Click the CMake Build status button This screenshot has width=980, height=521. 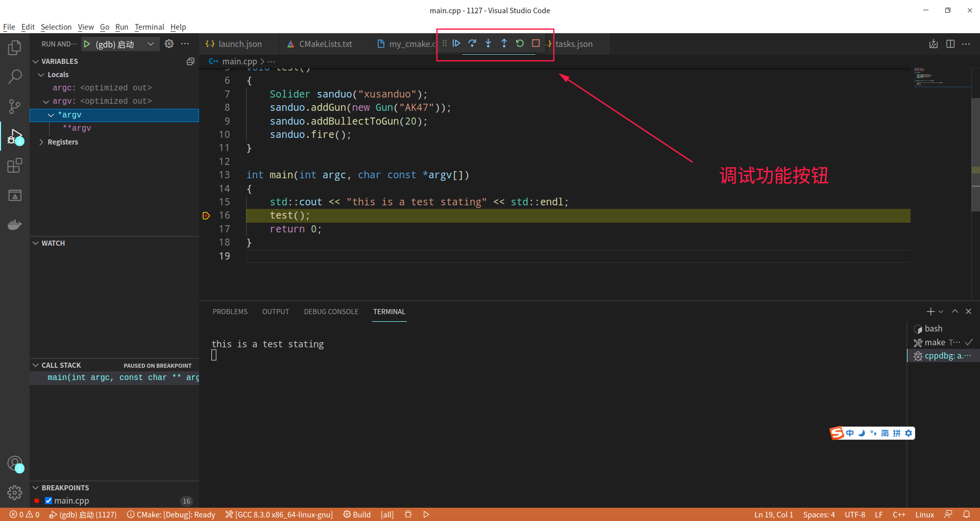tap(357, 514)
